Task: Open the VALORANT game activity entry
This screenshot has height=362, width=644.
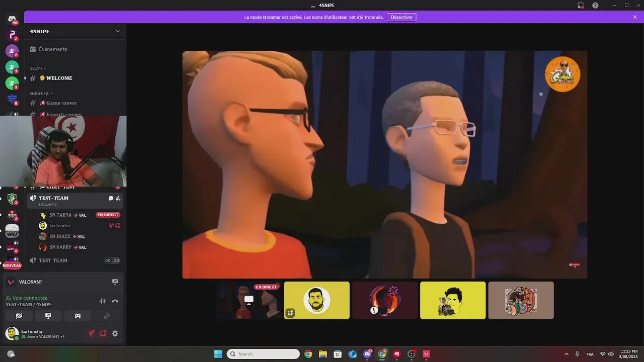Action: click(63, 282)
